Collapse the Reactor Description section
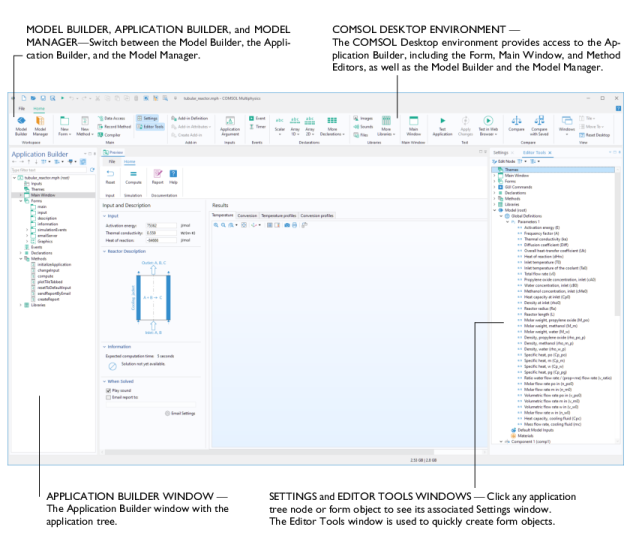Viewport: 630px width, 551px height. point(105,251)
